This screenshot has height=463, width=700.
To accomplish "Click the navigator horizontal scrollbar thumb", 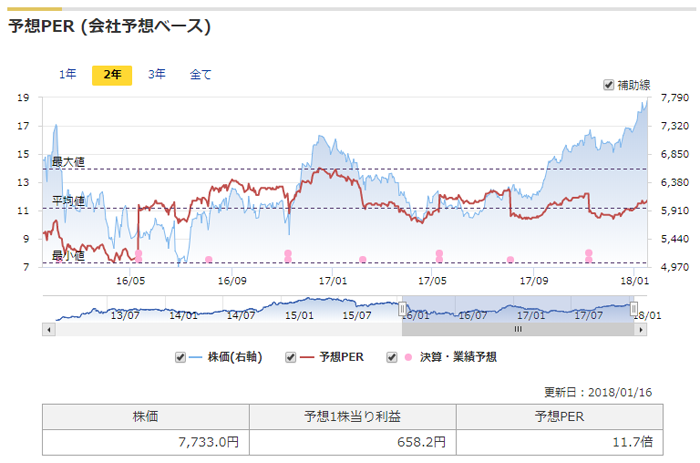I will [x=518, y=330].
